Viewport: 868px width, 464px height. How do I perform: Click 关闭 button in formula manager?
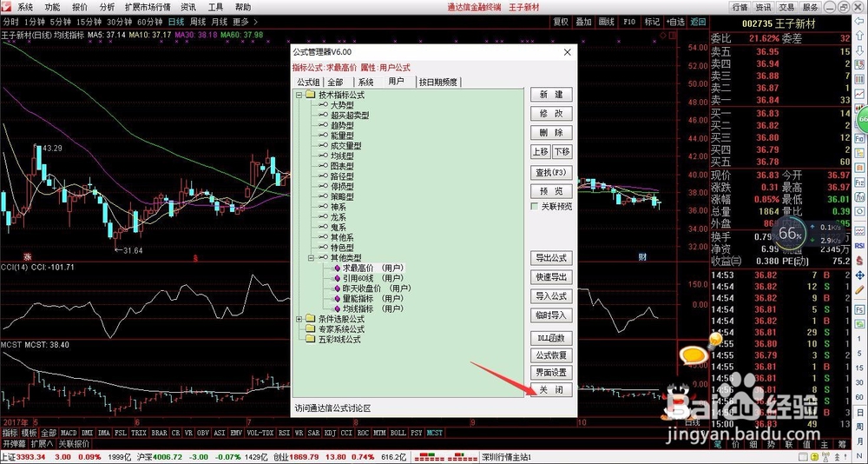551,390
